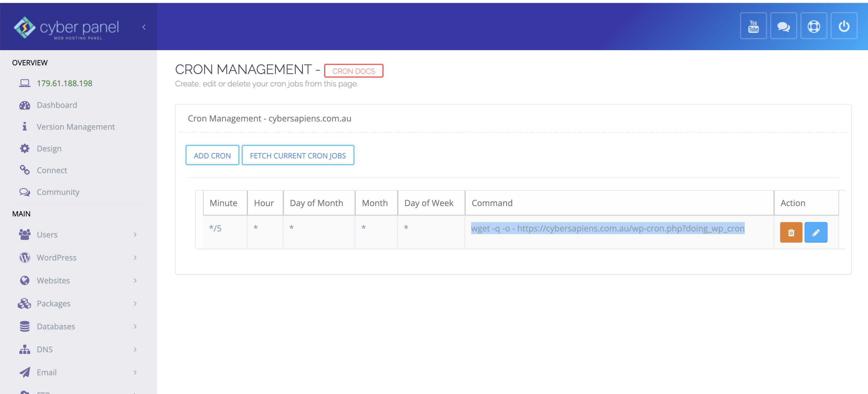Open the lifebuoy support icon
868x394 pixels.
(813, 26)
